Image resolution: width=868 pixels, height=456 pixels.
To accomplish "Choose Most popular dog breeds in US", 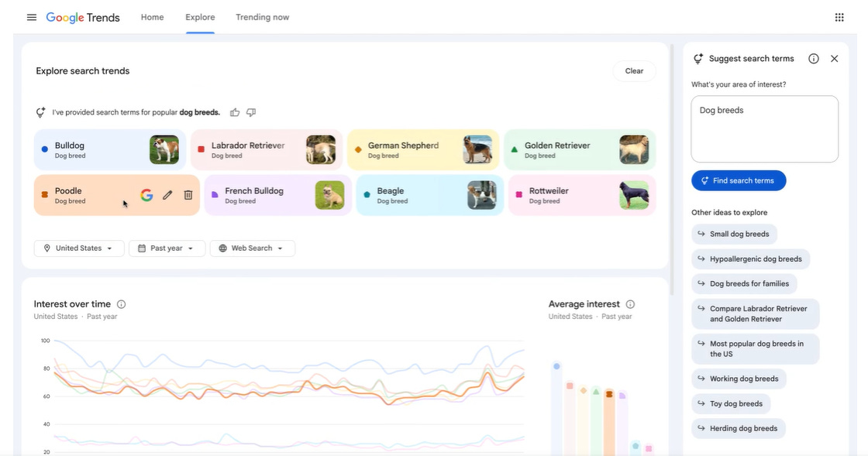I will point(755,348).
